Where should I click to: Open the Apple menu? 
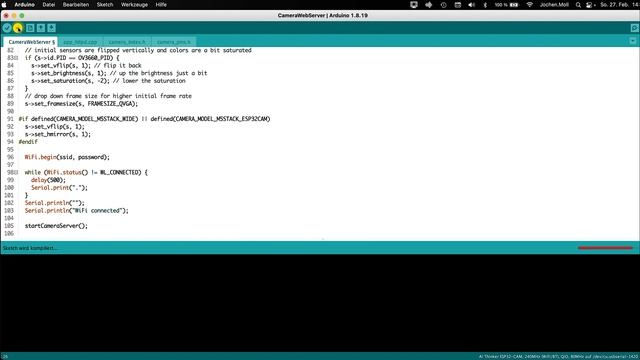tap(4, 5)
